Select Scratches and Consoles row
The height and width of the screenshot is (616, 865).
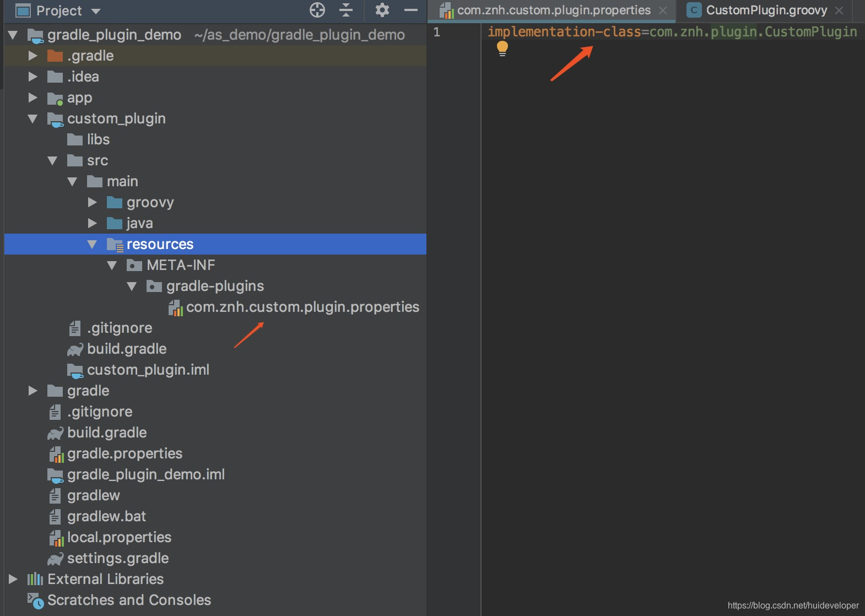215,600
